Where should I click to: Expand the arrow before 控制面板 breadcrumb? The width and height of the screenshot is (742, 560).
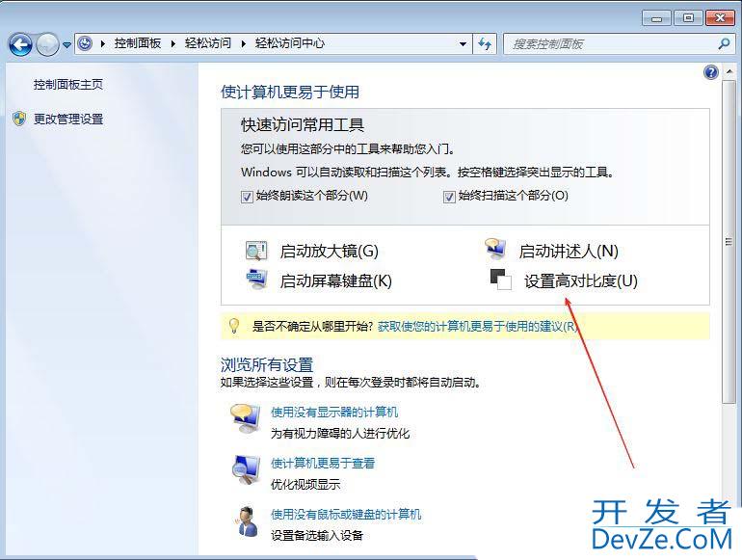[103, 43]
